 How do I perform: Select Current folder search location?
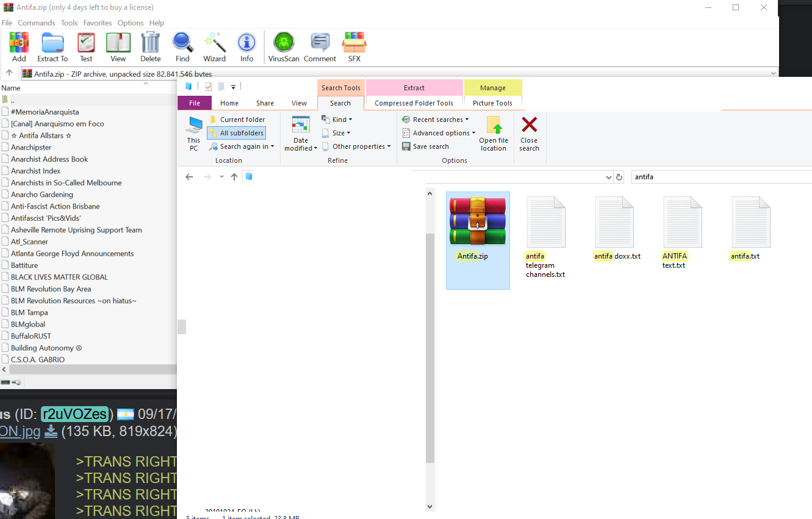pyautogui.click(x=237, y=120)
